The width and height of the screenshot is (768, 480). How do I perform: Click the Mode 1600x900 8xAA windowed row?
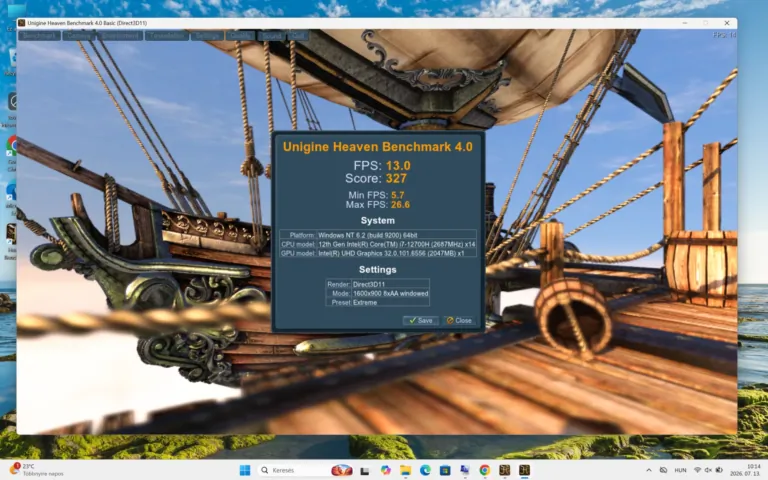[x=378, y=293]
